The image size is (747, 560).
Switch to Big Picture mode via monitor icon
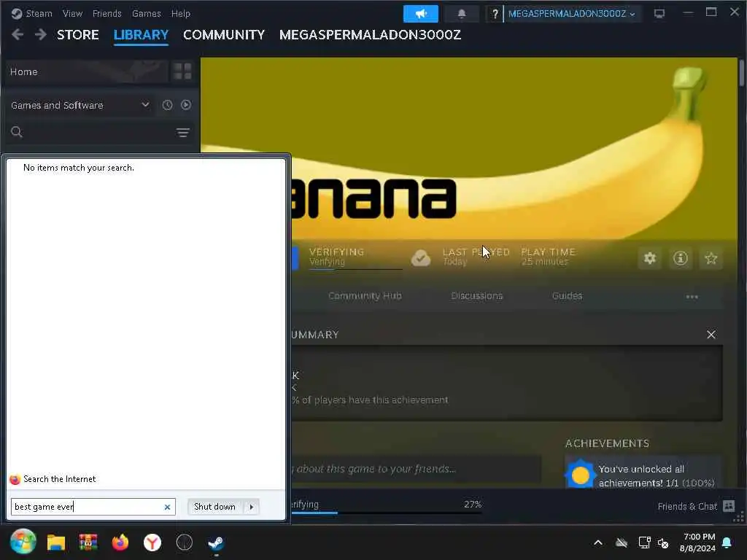coord(659,13)
